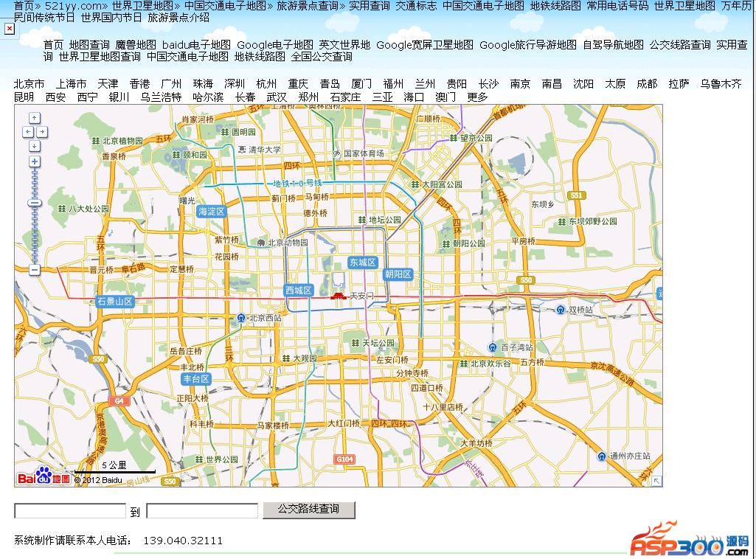Viewport: 756px width, 559px height.
Task: Click the destination input field after 到
Action: coord(202,510)
